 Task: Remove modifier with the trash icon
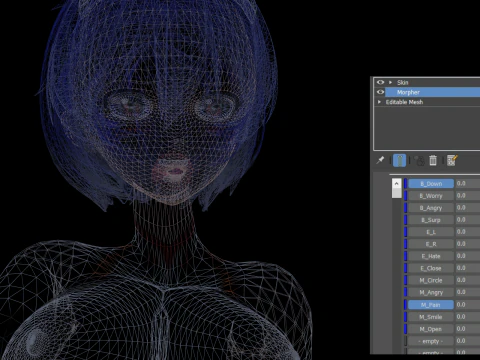point(433,160)
